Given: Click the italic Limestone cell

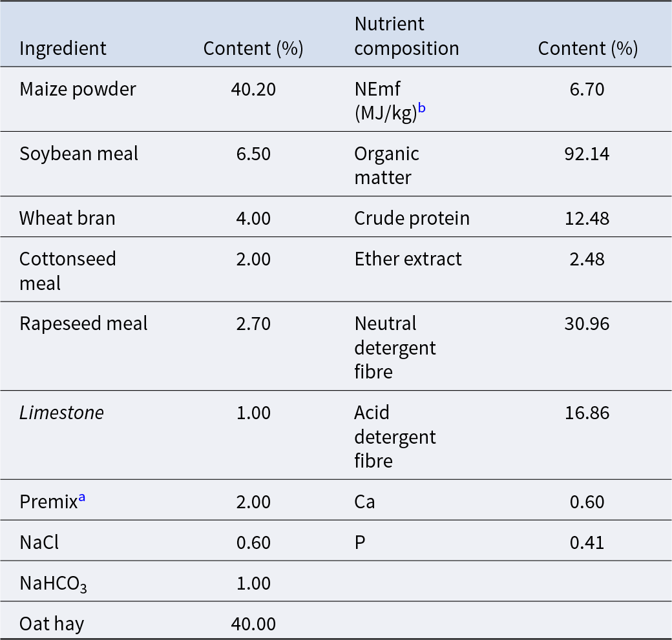Looking at the screenshot, I should click(61, 413).
